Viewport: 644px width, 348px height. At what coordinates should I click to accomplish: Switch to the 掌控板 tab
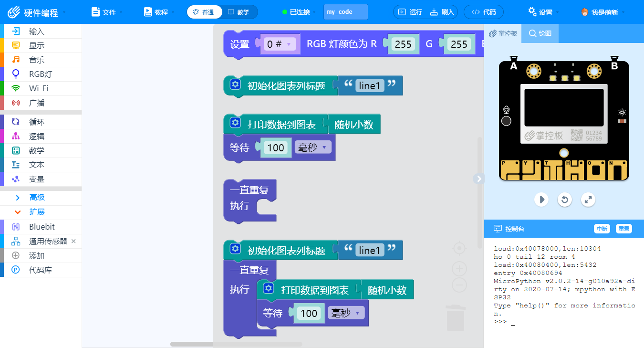tap(502, 33)
